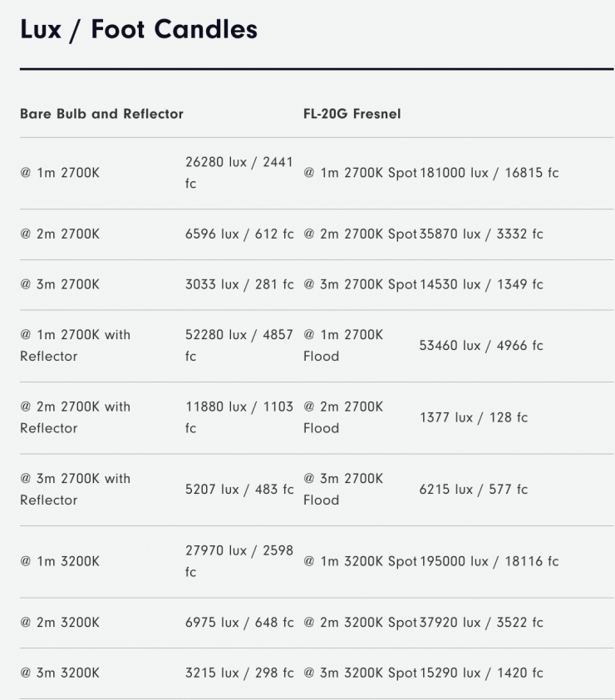This screenshot has height=700, width=615.
Task: Click the 35870 lux / 3332 fc cell
Action: (481, 234)
